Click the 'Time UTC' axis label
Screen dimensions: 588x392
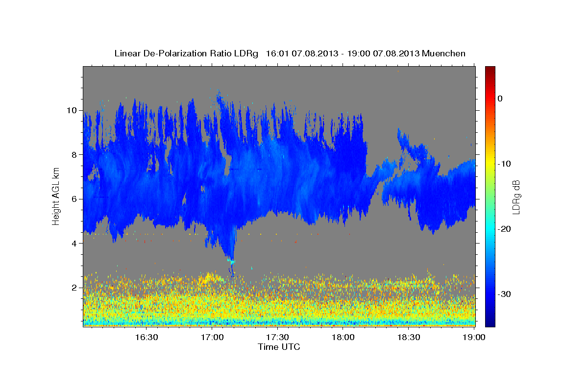point(279,347)
